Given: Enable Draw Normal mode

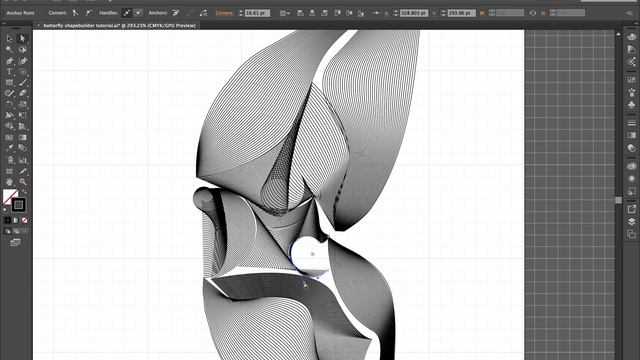Looking at the screenshot, I should [8, 231].
